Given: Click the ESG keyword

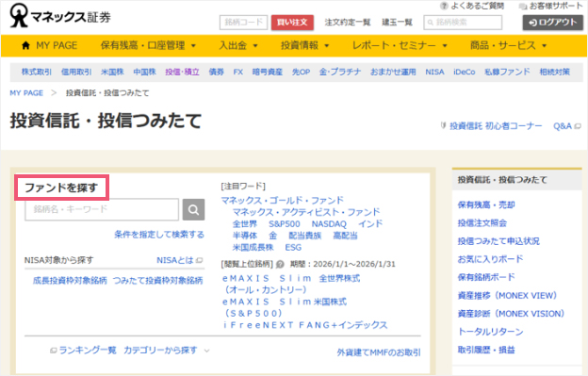Looking at the screenshot, I should coord(293,248).
